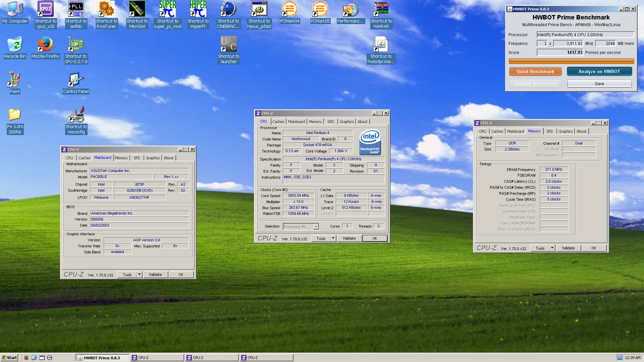644x362 pixels.
Task: Open Graphics tab in Mainboard CPU-Z window
Action: point(153,158)
